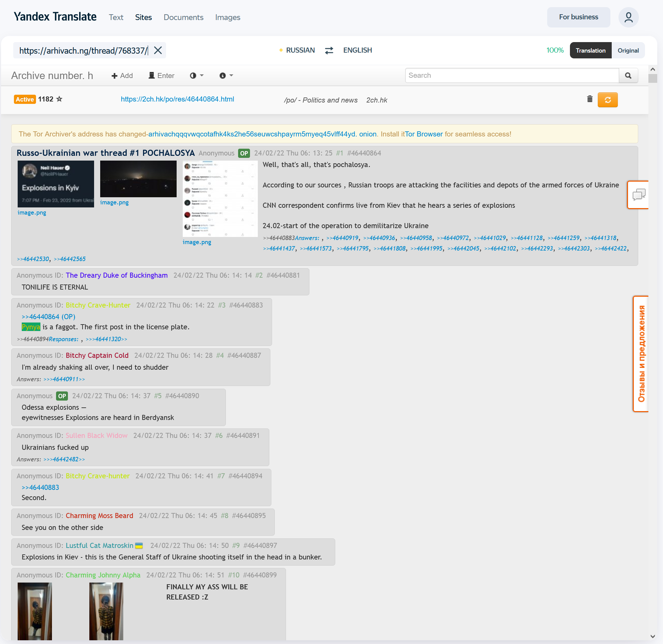
Task: Click the Yandex Translate logo
Action: 55,17
